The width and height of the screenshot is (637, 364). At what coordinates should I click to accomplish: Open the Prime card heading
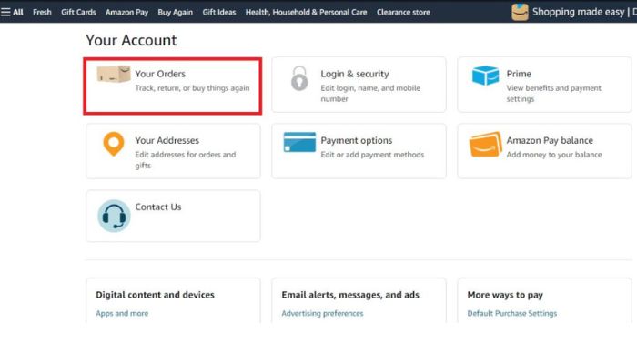click(x=519, y=74)
